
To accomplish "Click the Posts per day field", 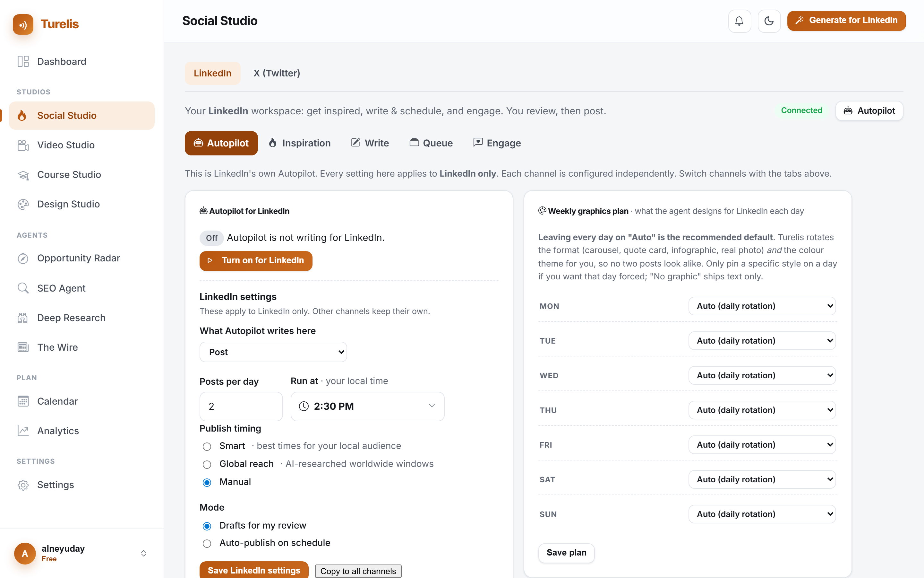I will [x=241, y=406].
